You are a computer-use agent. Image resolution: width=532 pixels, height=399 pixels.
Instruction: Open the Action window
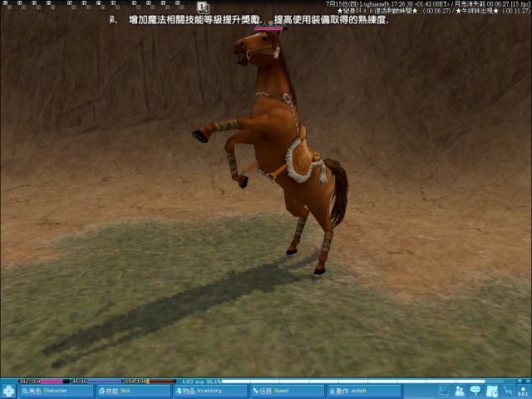tap(364, 391)
